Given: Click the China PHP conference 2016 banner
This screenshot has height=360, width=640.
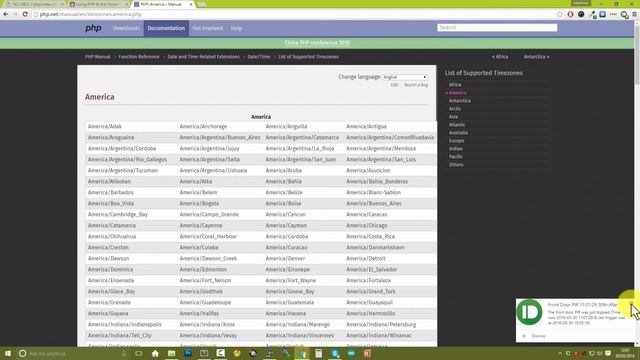Looking at the screenshot, I should pos(317,43).
